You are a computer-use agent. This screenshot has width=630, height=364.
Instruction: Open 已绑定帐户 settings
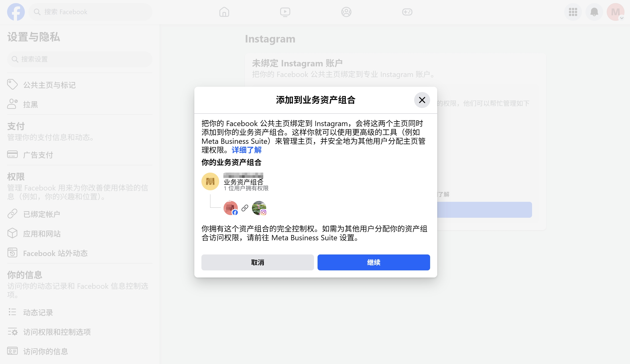(x=41, y=214)
